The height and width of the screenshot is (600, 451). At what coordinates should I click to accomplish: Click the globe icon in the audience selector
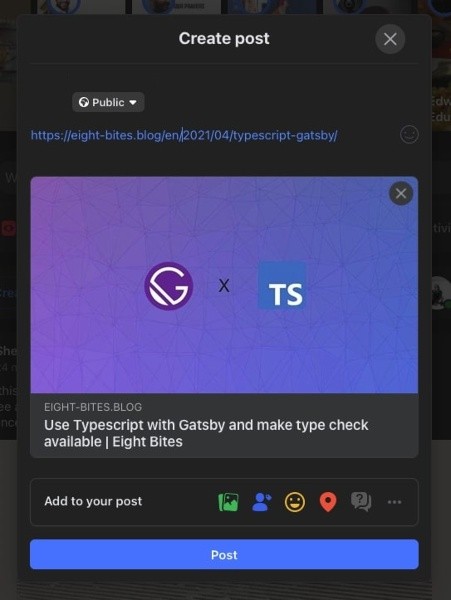click(x=84, y=102)
